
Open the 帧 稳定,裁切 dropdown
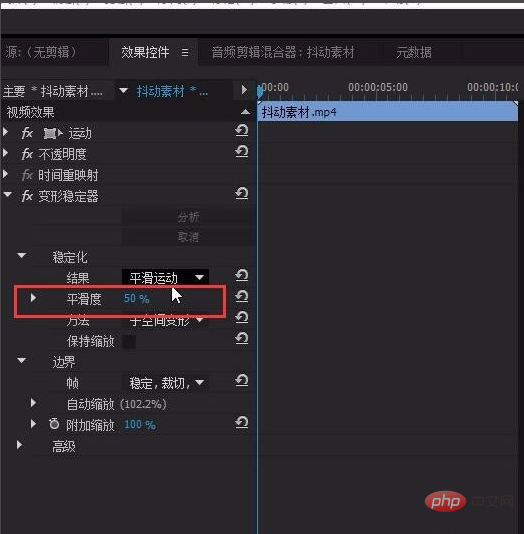pos(165,383)
